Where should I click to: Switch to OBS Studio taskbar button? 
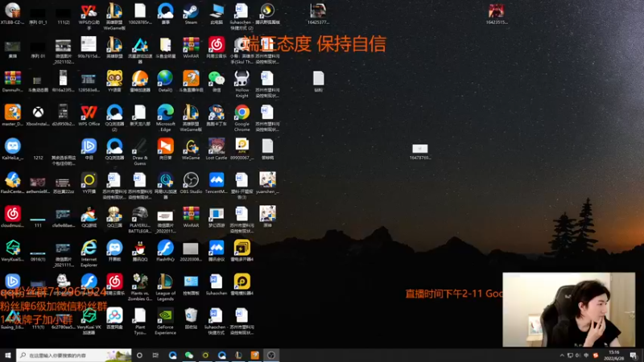click(271, 355)
